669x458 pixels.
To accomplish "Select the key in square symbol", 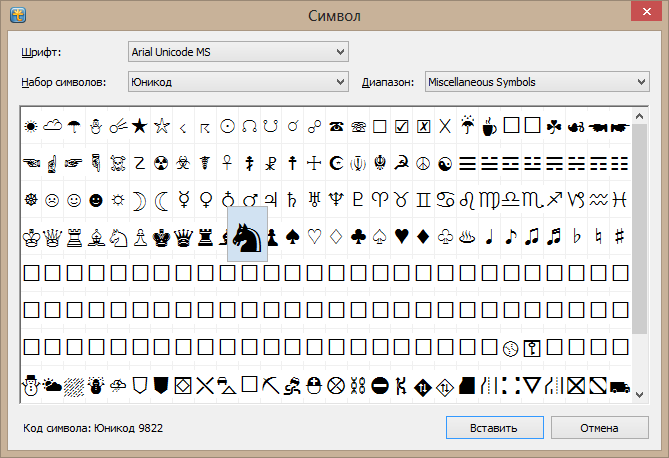I will [x=532, y=349].
